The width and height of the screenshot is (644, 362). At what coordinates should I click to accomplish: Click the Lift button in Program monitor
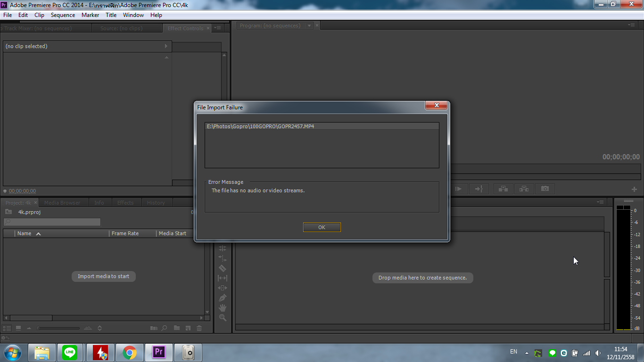point(504,189)
